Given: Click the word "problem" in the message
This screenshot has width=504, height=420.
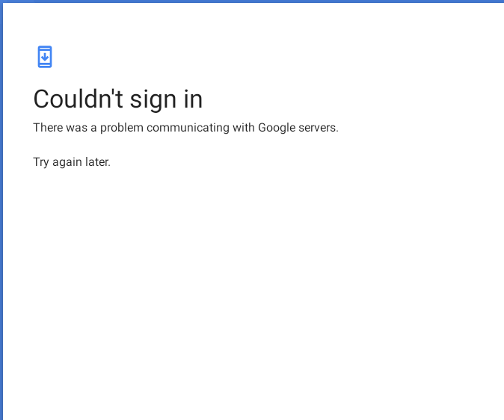Looking at the screenshot, I should pyautogui.click(x=121, y=128).
